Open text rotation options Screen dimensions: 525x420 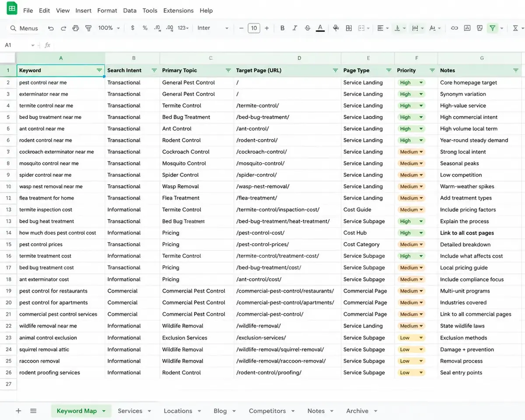(x=435, y=28)
